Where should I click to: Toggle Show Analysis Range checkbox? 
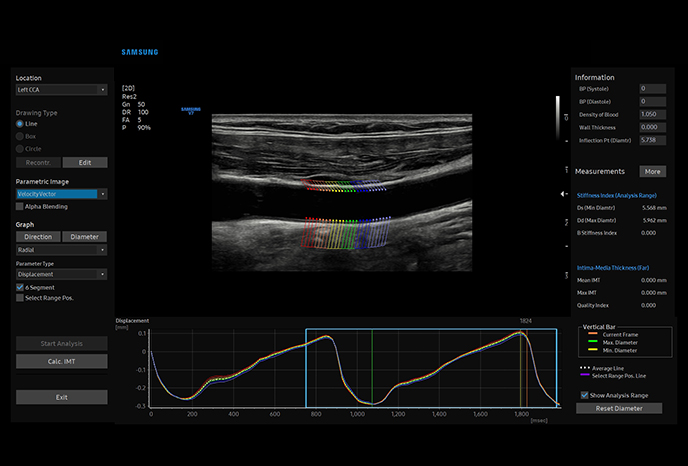[584, 395]
